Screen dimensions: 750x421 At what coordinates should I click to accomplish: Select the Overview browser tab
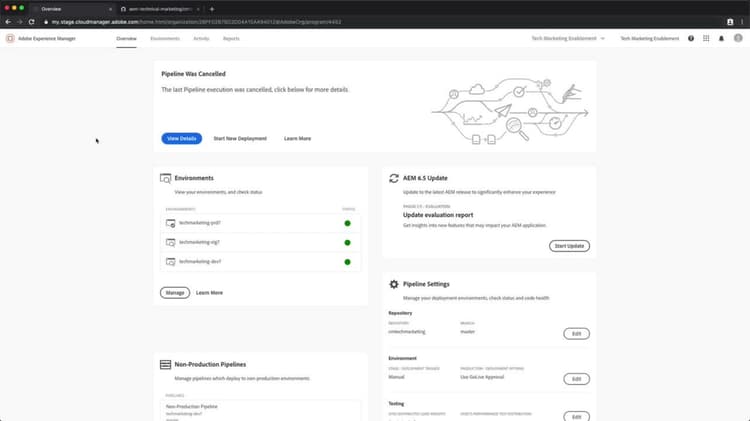point(72,9)
